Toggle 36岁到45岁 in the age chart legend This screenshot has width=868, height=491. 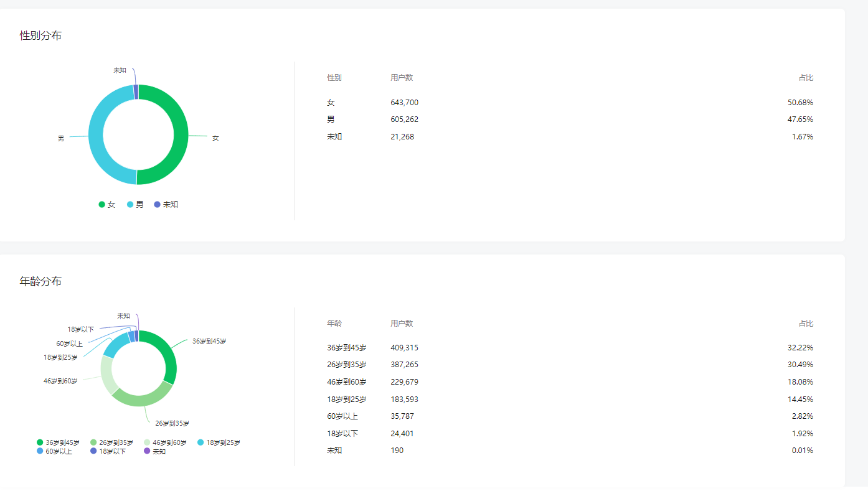click(58, 442)
